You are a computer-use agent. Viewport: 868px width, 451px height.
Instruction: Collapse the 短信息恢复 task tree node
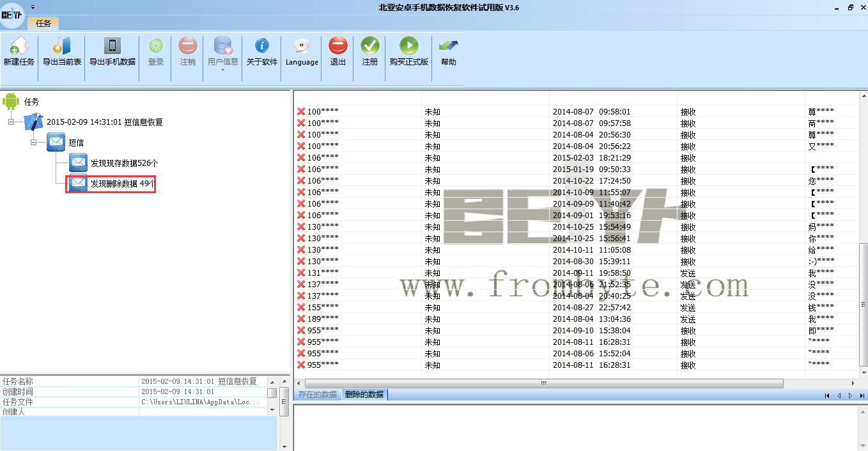[11, 122]
